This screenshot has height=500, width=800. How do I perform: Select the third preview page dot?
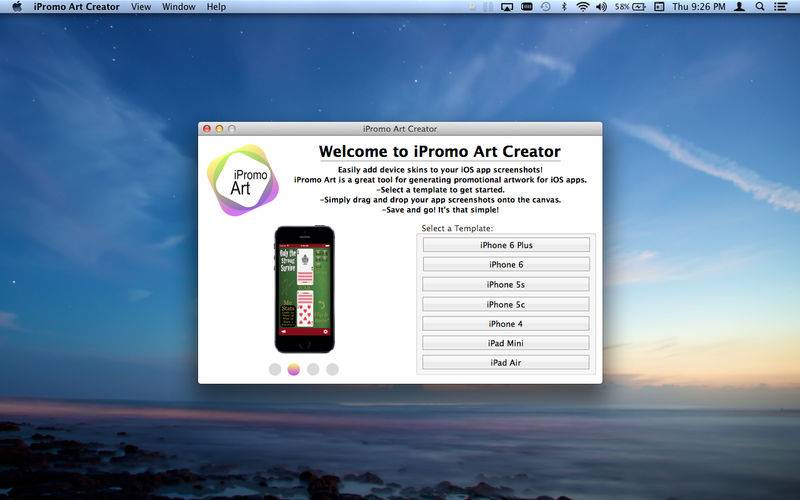313,369
